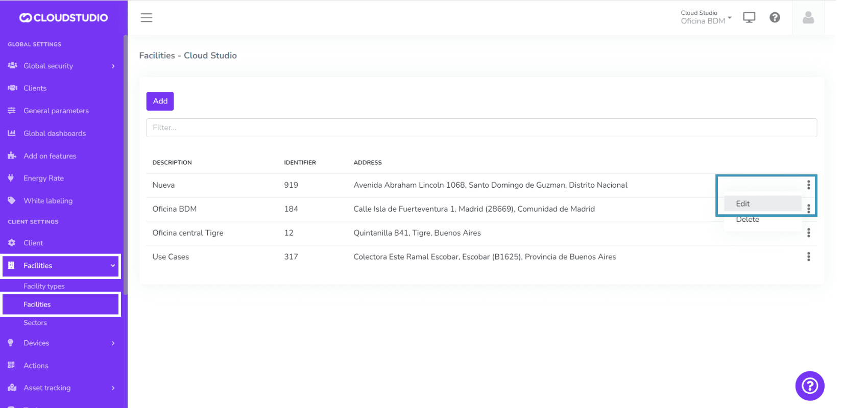Select the Oficina central Tigre cell

tap(188, 233)
